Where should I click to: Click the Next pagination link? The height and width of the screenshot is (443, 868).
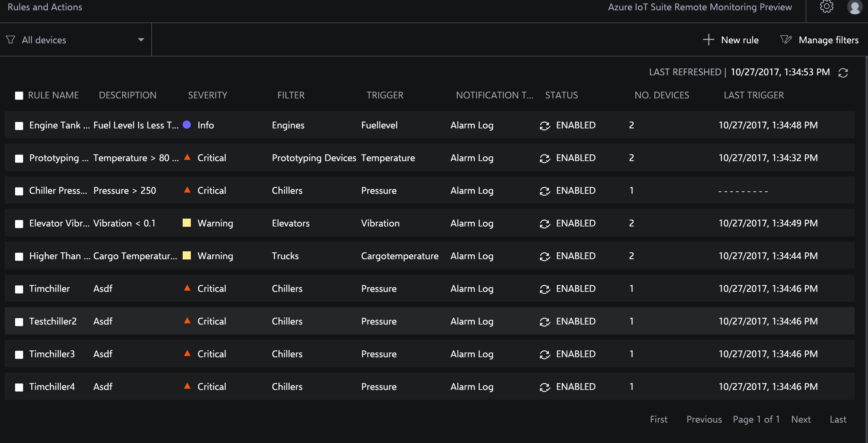pyautogui.click(x=801, y=419)
